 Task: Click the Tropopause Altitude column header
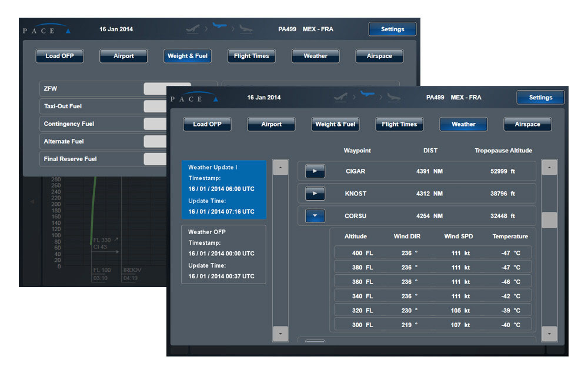pyautogui.click(x=503, y=151)
